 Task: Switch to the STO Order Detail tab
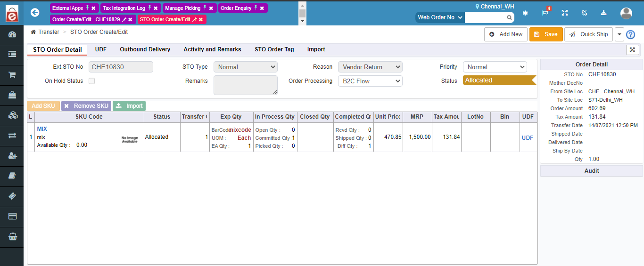point(57,49)
